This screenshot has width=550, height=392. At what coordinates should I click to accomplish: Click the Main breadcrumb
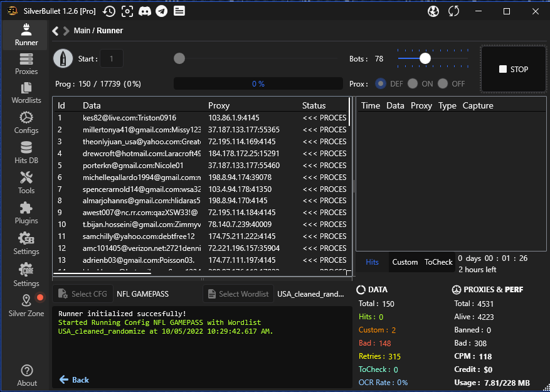pos(82,31)
